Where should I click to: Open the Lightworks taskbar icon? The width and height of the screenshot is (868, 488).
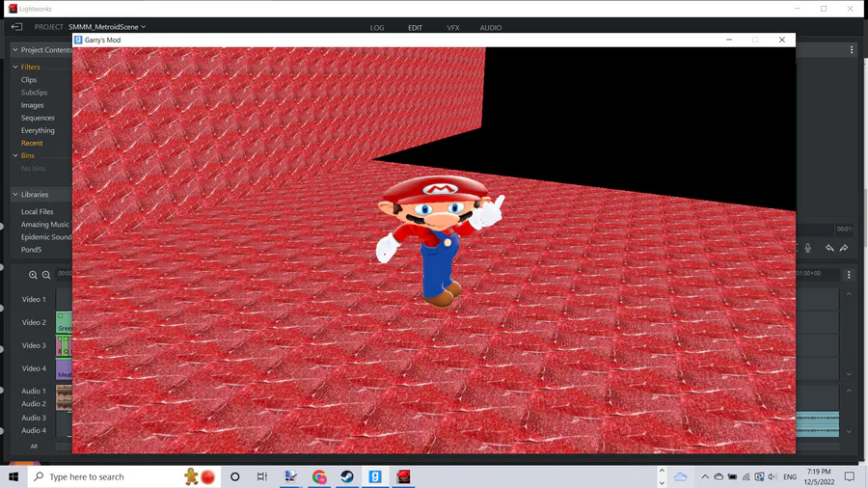(403, 476)
